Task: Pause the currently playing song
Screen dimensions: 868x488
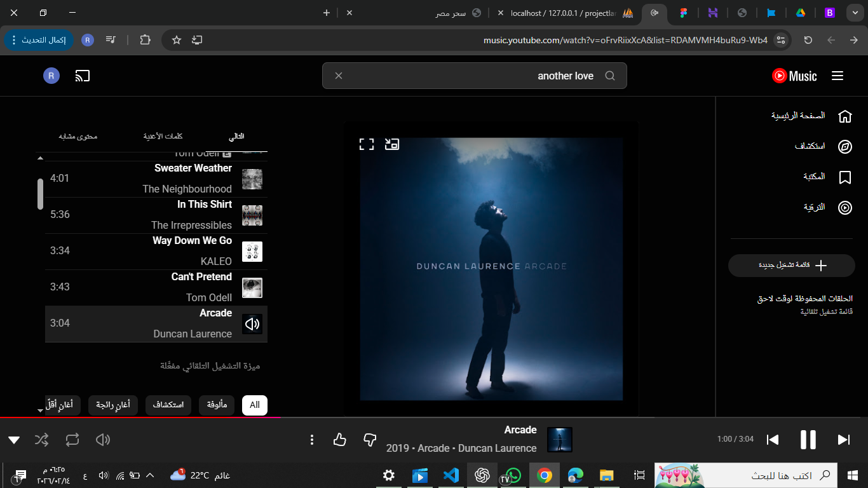Action: pos(808,440)
